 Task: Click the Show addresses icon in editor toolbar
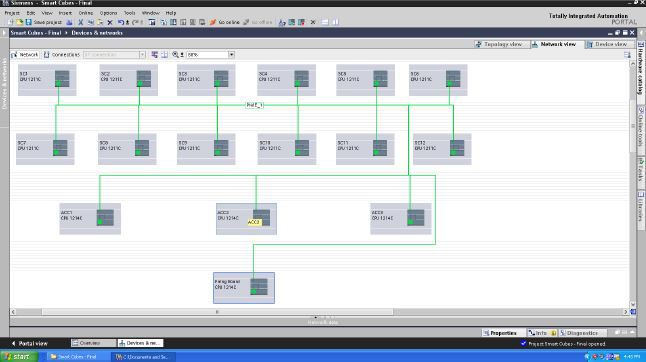pyautogui.click(x=154, y=54)
